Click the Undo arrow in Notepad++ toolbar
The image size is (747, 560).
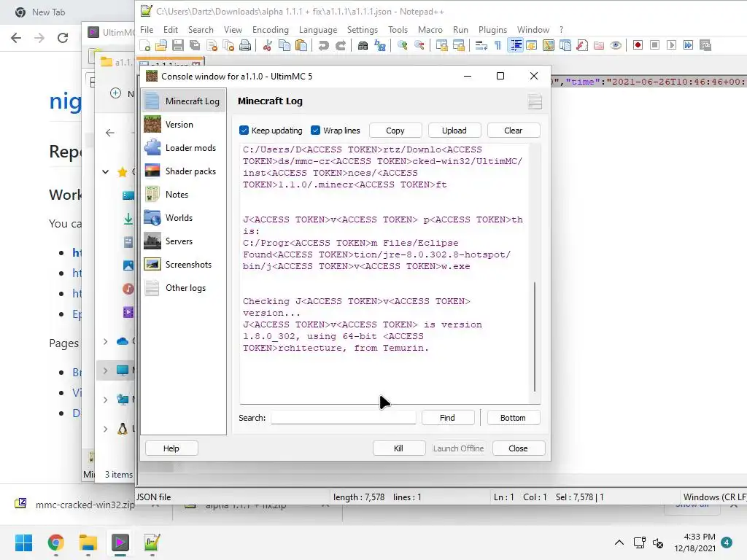click(323, 45)
